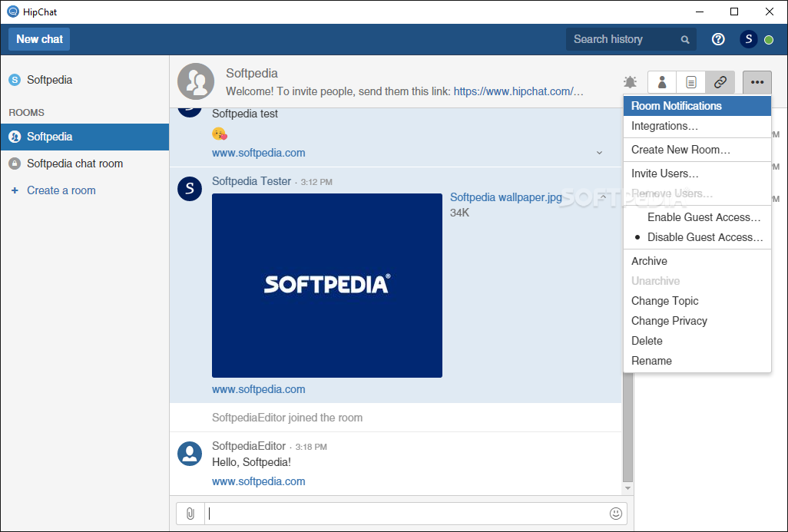788x532 pixels.
Task: Open the help question mark icon
Action: point(718,39)
